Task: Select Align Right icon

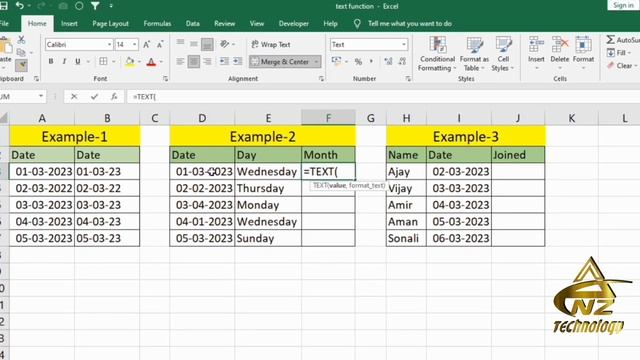Action: (207, 61)
